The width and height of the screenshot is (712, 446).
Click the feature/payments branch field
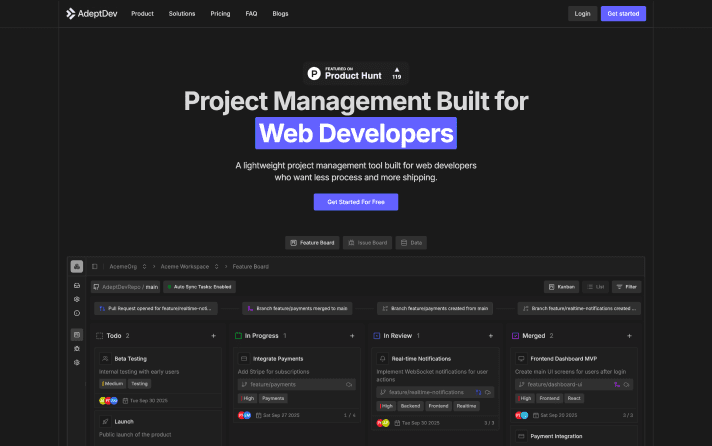pyautogui.click(x=297, y=384)
